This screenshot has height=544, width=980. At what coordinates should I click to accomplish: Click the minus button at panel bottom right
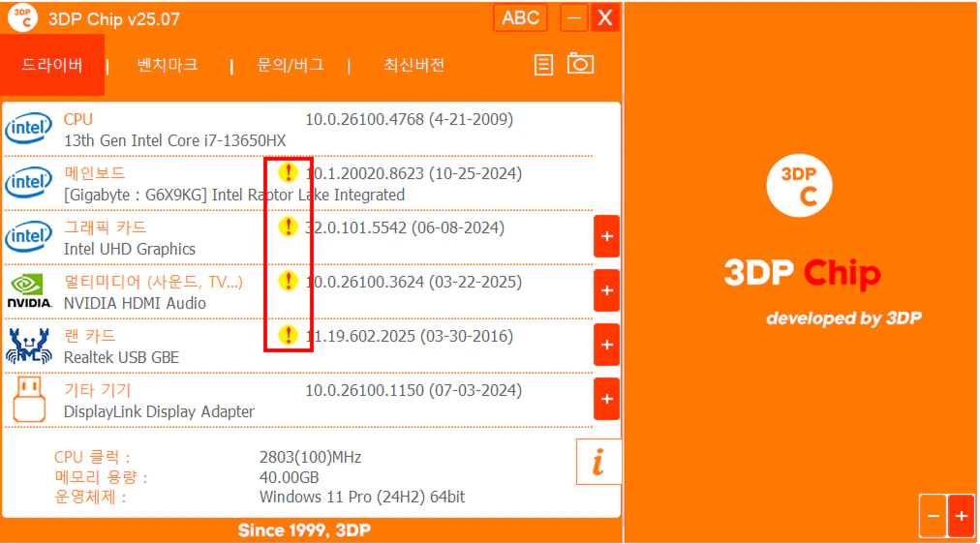934,516
